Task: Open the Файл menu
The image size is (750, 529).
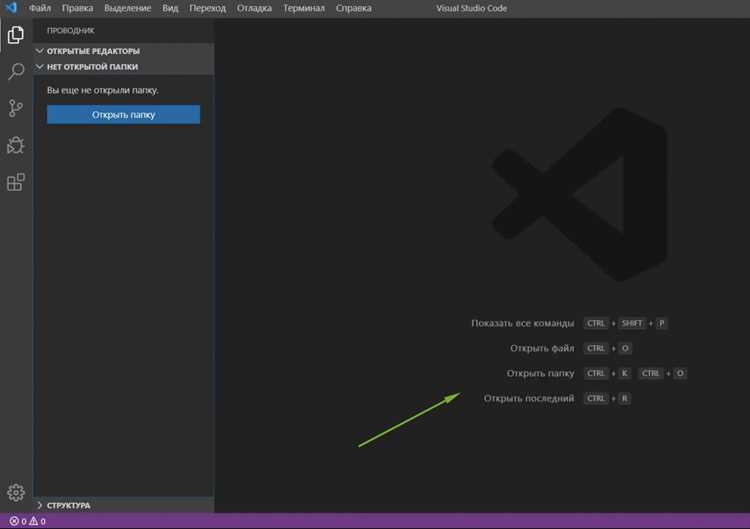Action: pos(40,8)
